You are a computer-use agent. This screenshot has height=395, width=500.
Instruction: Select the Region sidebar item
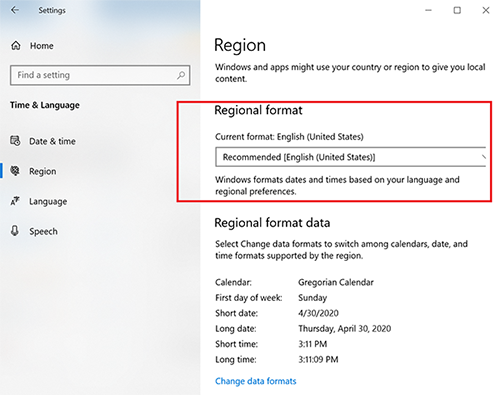43,171
